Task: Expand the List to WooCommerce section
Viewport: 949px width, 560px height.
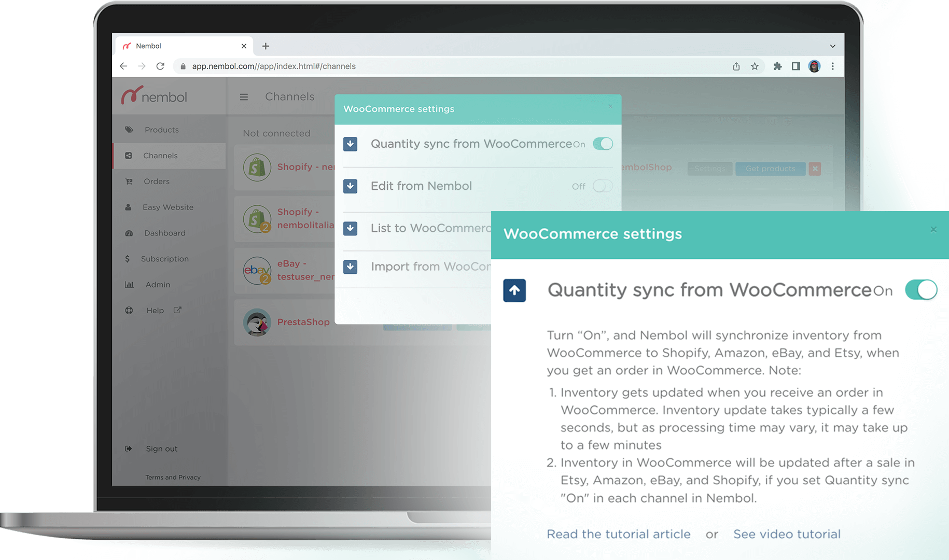Action: pos(351,229)
